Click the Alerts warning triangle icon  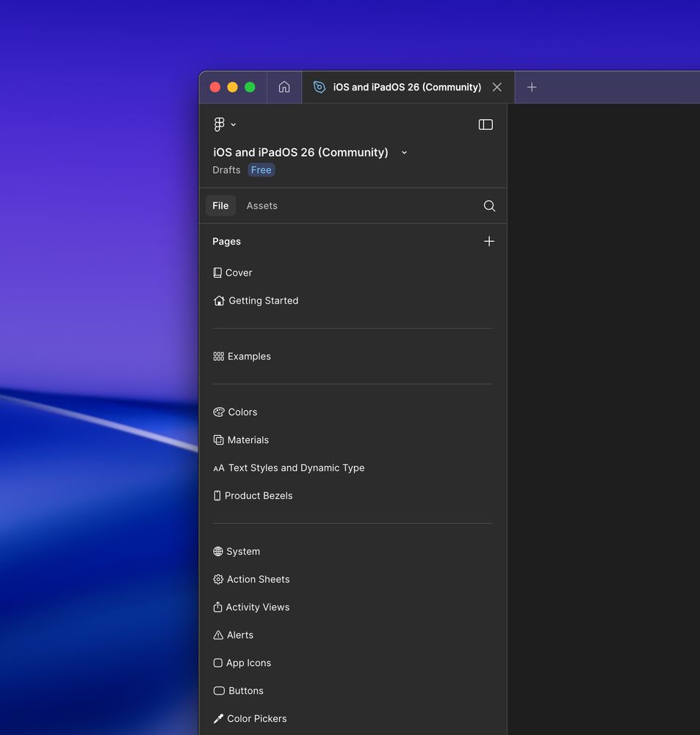click(217, 635)
